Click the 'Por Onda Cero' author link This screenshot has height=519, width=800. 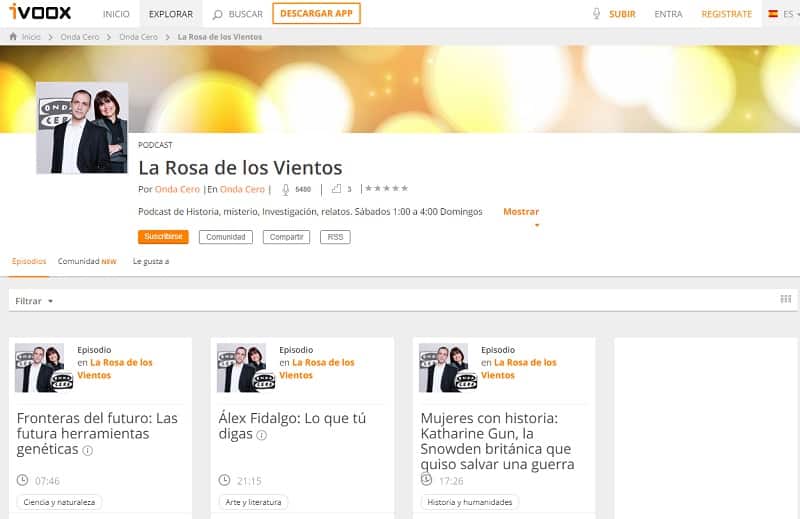tap(177, 189)
